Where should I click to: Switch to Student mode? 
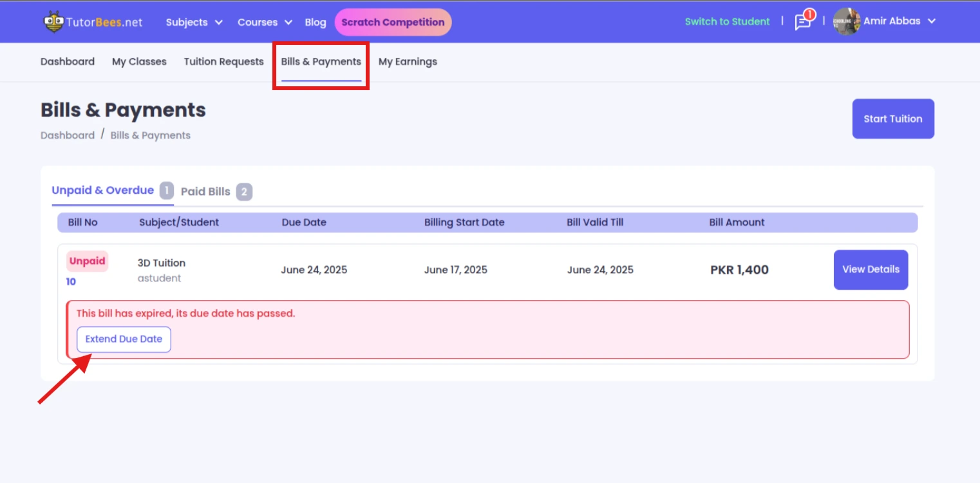(x=727, y=21)
